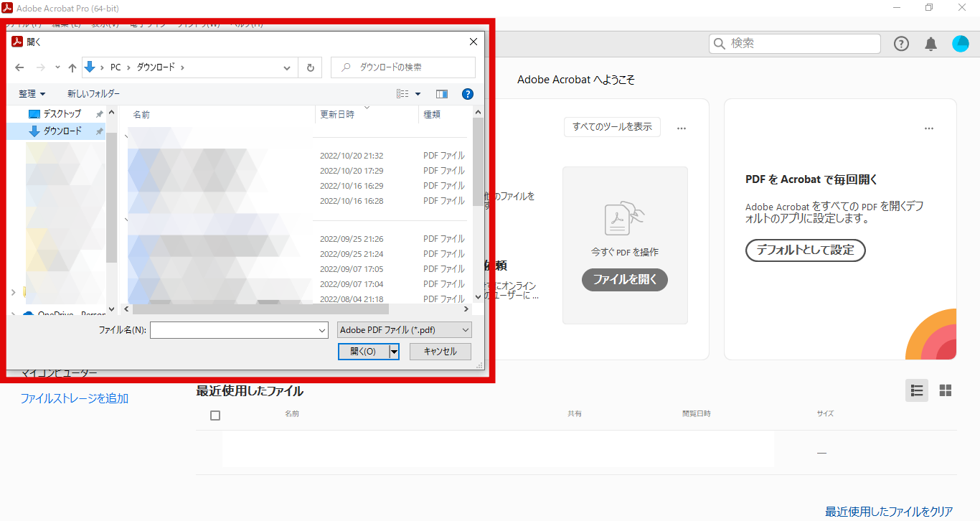The image size is (980, 521).
Task: Open the 整理 dropdown menu
Action: click(x=32, y=94)
